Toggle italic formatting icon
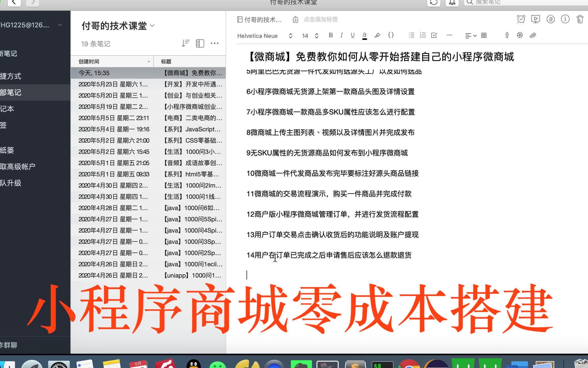Viewport: 588px width, 368px height. pos(342,35)
